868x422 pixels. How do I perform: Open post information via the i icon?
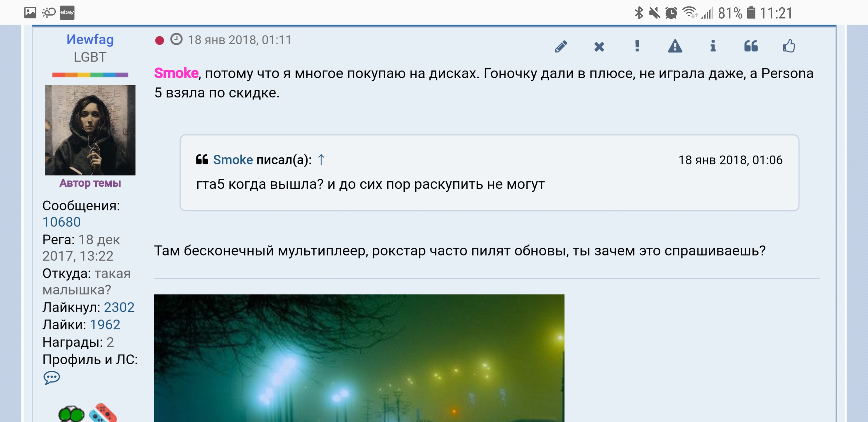pyautogui.click(x=713, y=46)
